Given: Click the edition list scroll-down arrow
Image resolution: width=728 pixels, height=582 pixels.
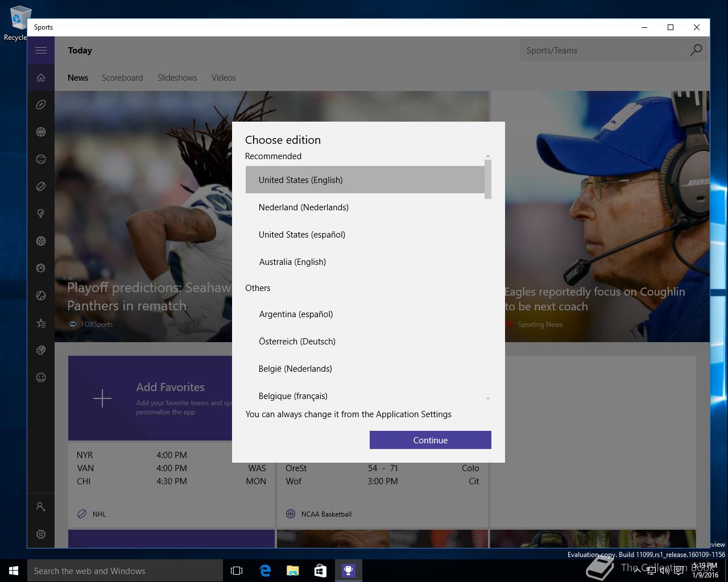Looking at the screenshot, I should point(487,398).
